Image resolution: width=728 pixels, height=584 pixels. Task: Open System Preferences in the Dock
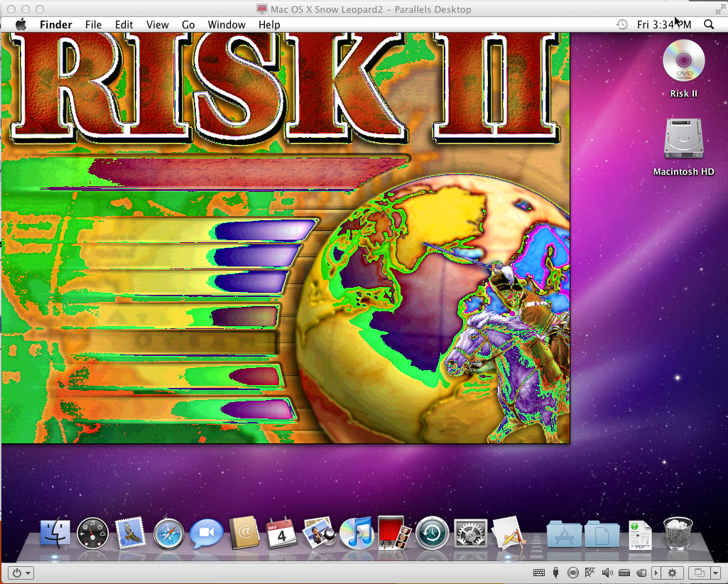470,534
